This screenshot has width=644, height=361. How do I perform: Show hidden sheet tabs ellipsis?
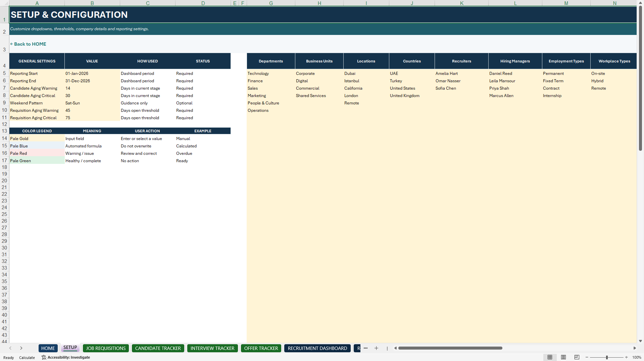[x=365, y=348]
